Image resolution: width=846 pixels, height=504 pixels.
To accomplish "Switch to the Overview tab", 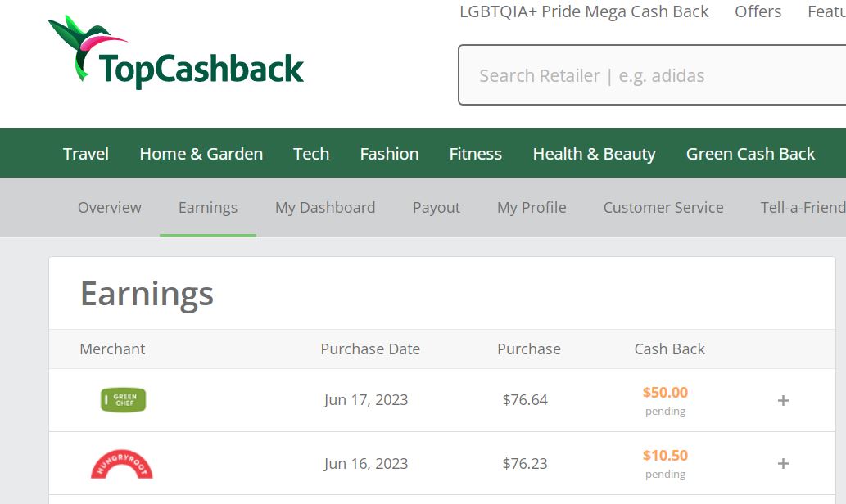I will [x=110, y=208].
